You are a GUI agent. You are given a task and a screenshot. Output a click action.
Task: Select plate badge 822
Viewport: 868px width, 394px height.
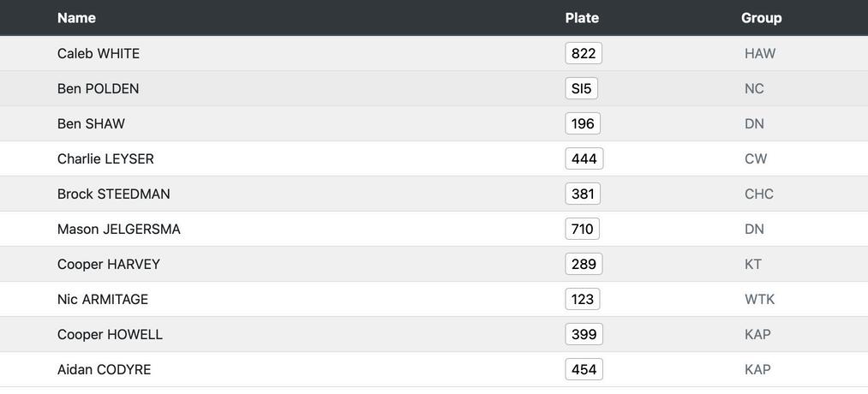584,53
